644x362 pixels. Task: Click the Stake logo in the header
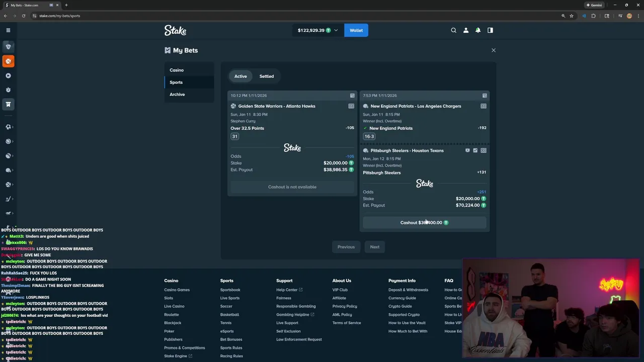click(175, 30)
